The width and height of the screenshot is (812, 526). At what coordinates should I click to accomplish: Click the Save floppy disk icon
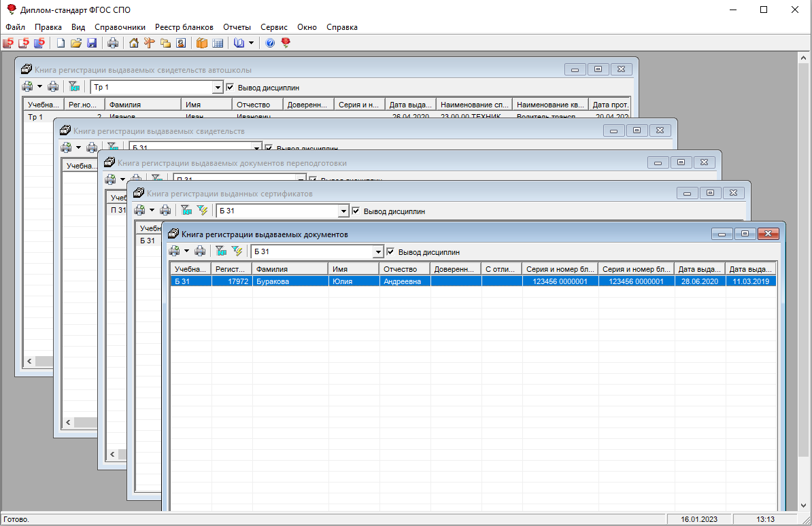92,43
